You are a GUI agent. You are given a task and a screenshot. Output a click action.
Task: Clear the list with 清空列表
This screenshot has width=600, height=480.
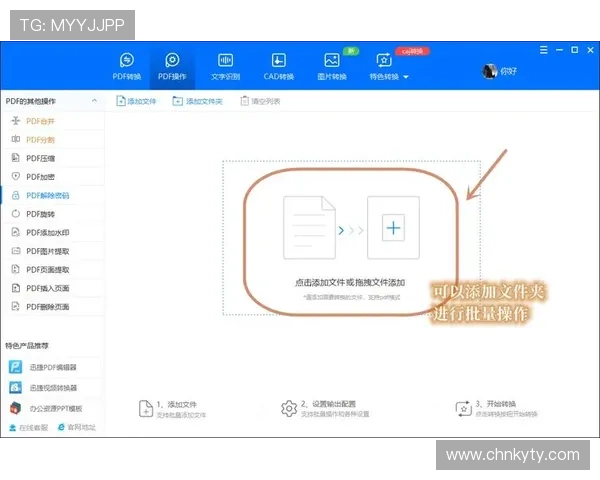tap(260, 101)
